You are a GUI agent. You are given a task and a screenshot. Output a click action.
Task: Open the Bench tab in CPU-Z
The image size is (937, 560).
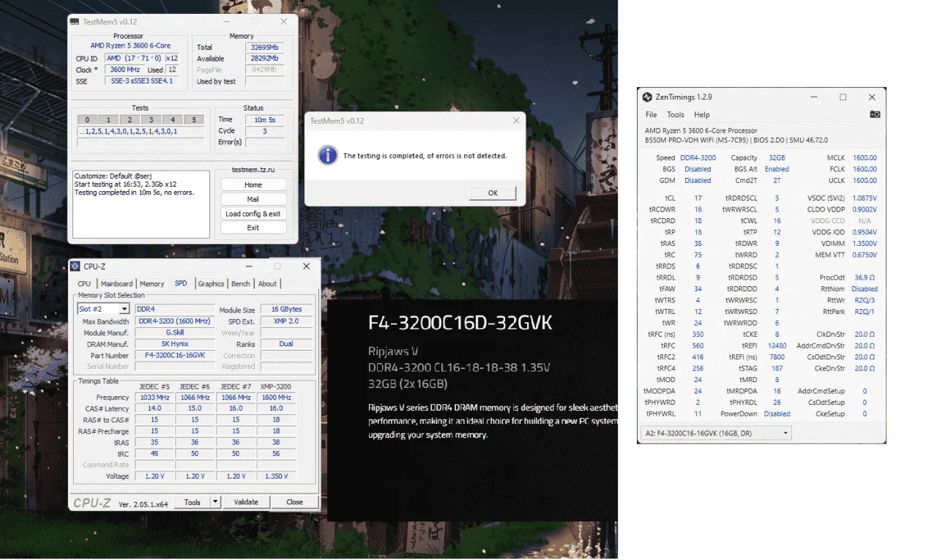pyautogui.click(x=240, y=284)
